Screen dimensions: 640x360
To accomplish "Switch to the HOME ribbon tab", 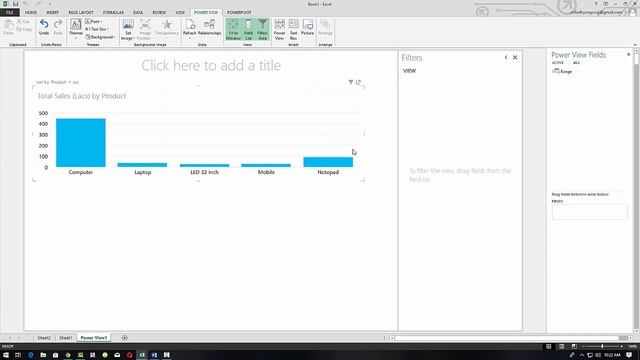I will 31,12.
